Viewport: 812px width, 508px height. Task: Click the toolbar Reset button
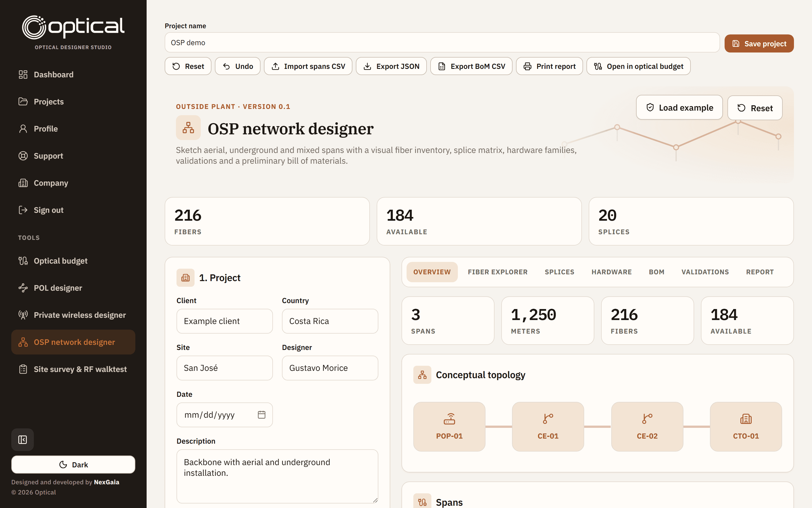[188, 66]
